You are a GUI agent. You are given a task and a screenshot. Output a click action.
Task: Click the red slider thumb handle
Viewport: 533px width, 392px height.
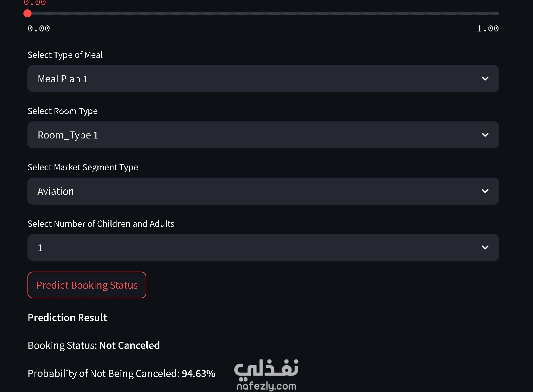click(x=27, y=13)
